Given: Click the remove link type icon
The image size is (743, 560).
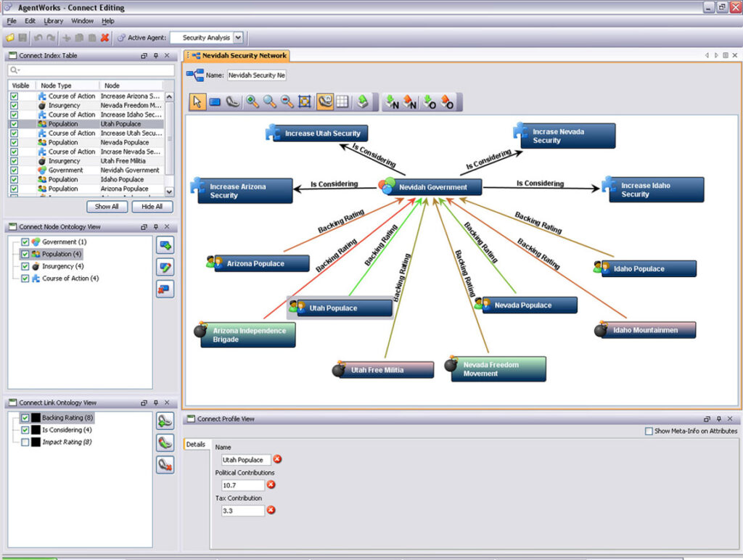Looking at the screenshot, I should click(165, 465).
